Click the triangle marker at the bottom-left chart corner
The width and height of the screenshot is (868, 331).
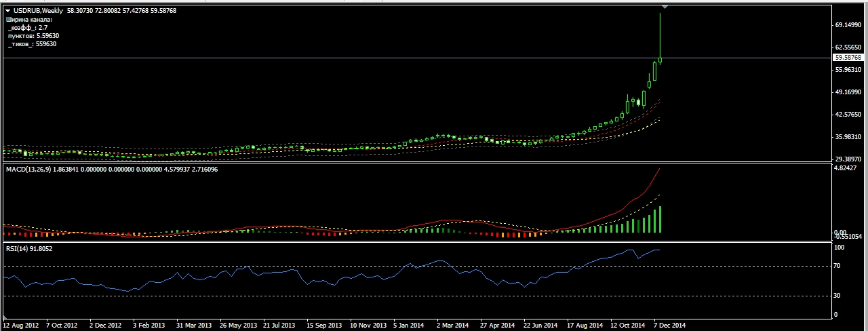5,317
